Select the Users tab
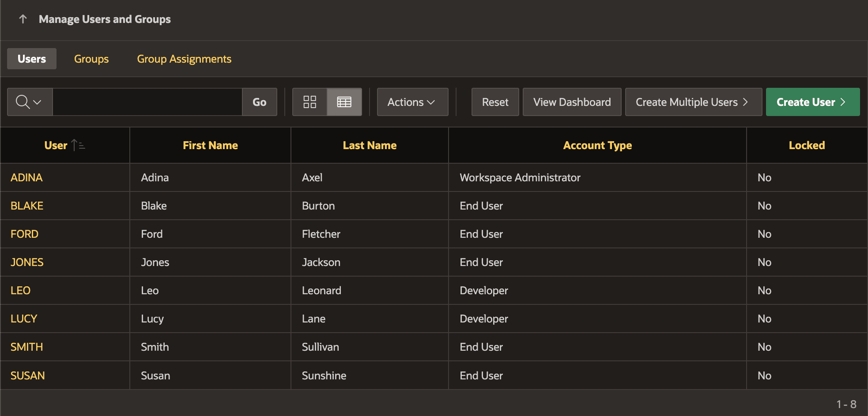This screenshot has height=416, width=868. pos(32,59)
